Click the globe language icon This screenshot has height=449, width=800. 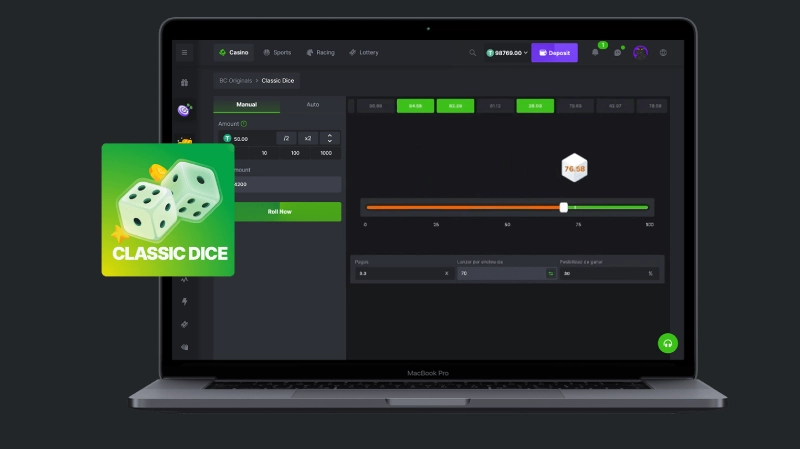(664, 52)
